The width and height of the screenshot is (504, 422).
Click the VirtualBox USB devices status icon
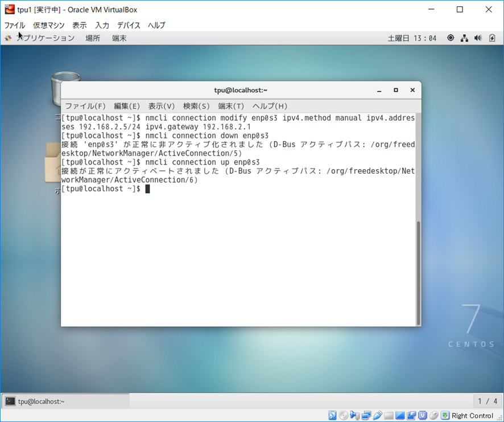378,416
